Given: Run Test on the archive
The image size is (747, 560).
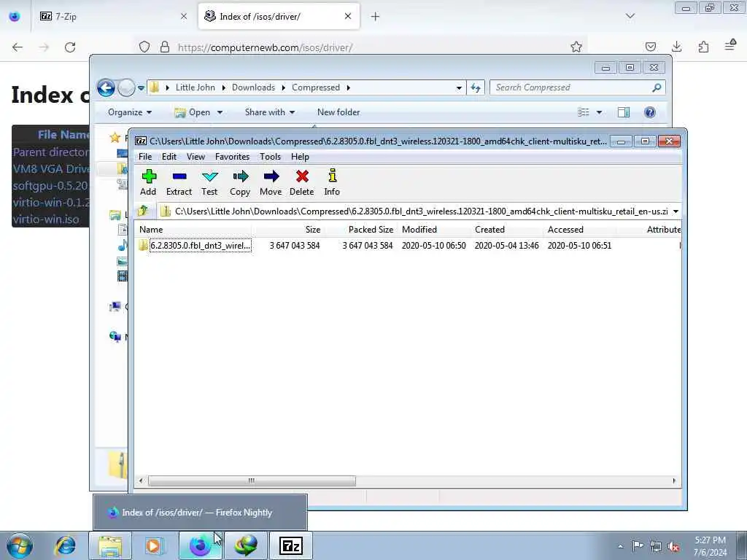Looking at the screenshot, I should 209,183.
